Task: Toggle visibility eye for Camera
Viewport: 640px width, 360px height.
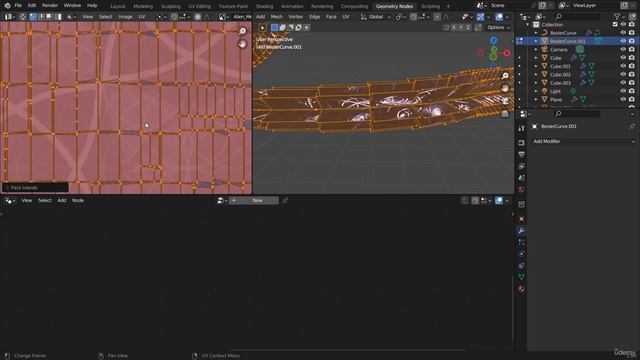Action: 623,49
